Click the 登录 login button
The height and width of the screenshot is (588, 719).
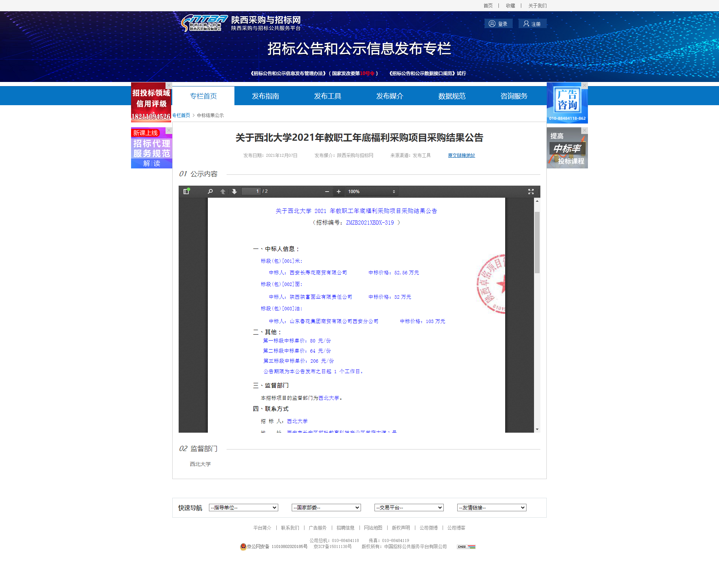[498, 24]
